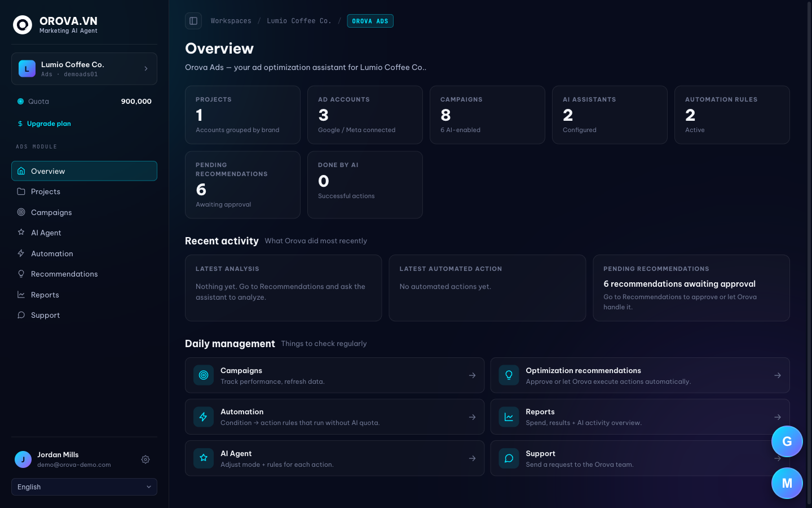Click the Overview home icon
Screen dimensions: 812x508
(21, 171)
